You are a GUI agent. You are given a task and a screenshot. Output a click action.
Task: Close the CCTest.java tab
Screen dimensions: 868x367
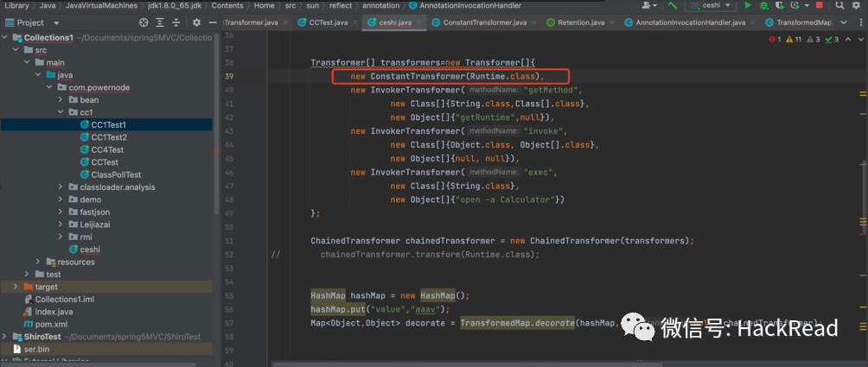(x=354, y=22)
